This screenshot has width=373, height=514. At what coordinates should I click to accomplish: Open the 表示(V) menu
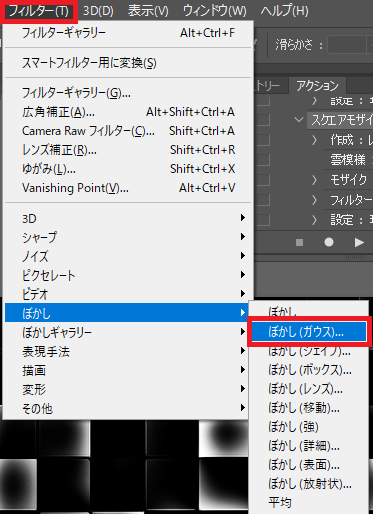148,11
